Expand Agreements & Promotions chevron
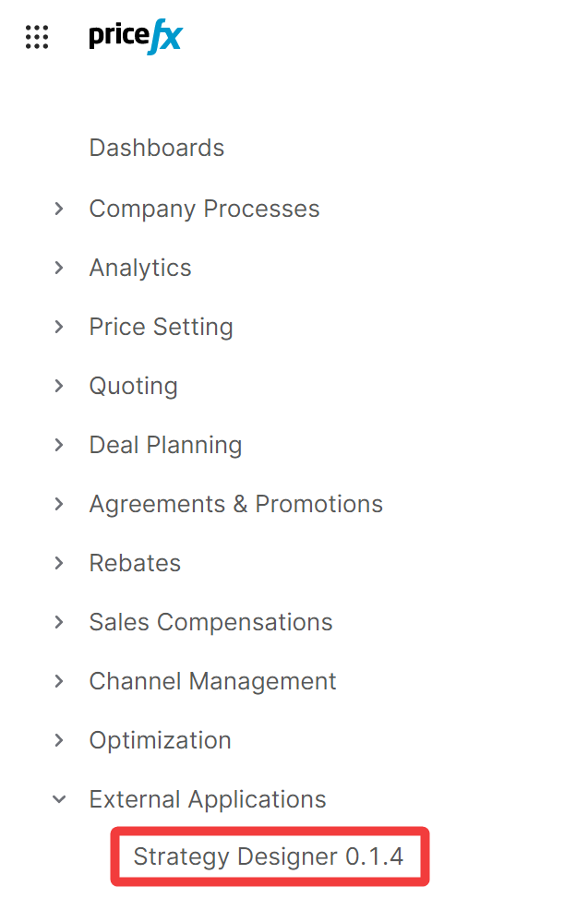 tap(59, 504)
